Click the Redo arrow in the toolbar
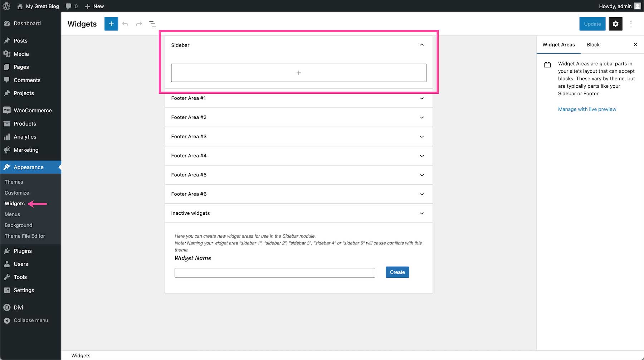 point(139,24)
